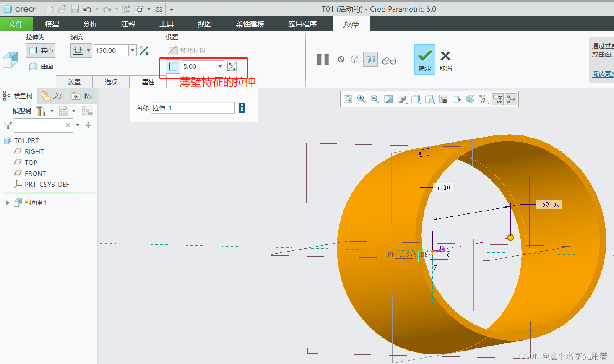The width and height of the screenshot is (614, 364).
Task: Flip the thicken side of the sketch
Action: point(232,66)
